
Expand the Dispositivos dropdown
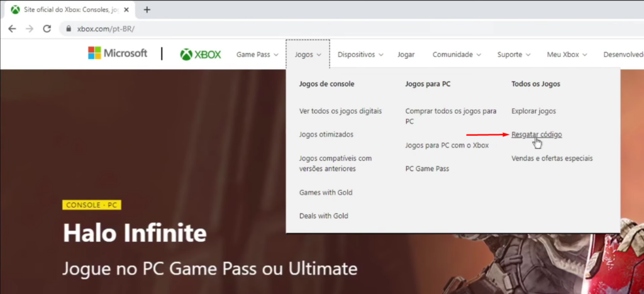[360, 55]
